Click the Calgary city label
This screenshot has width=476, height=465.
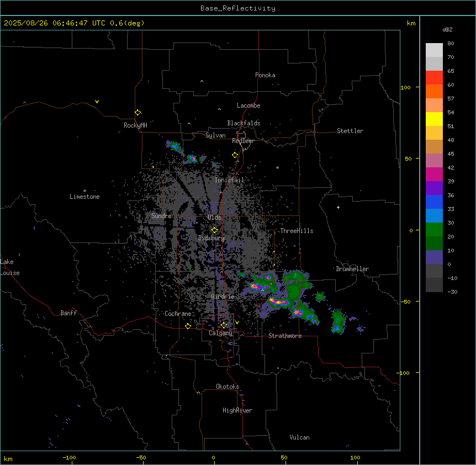click(x=220, y=333)
